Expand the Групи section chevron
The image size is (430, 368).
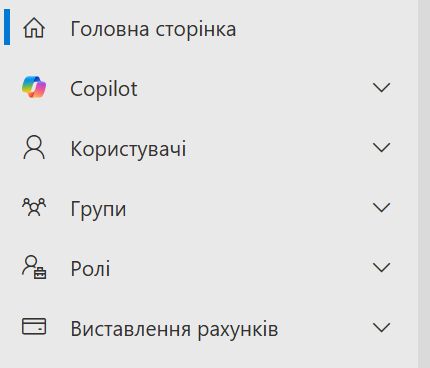click(x=381, y=208)
